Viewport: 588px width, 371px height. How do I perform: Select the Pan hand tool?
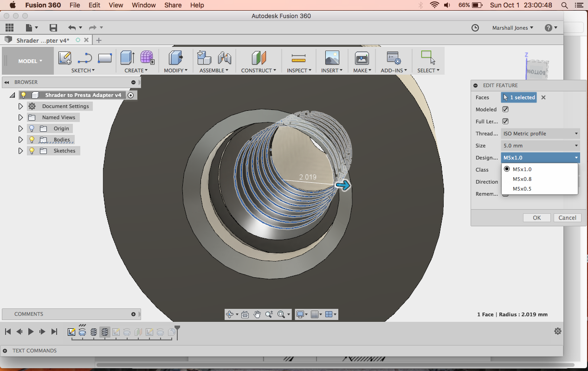point(257,314)
